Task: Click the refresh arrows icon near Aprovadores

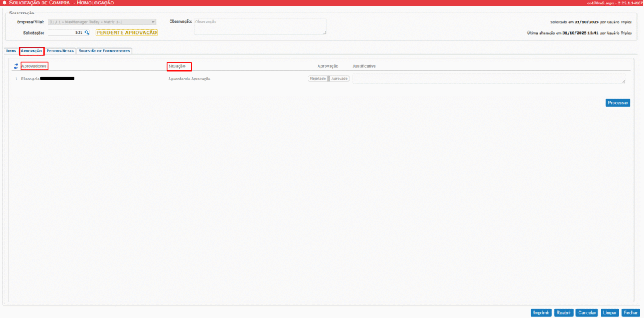Action: (x=16, y=66)
